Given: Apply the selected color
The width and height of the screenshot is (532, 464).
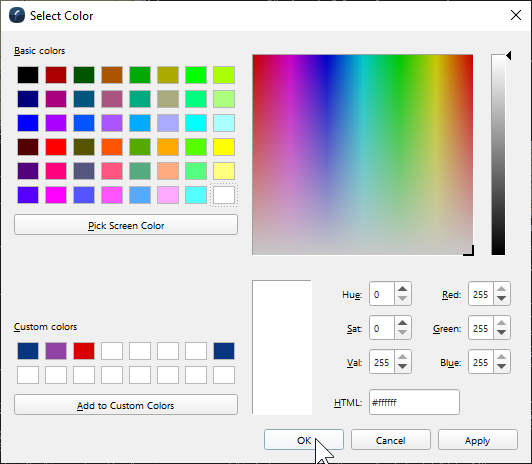Looking at the screenshot, I should pos(478,440).
